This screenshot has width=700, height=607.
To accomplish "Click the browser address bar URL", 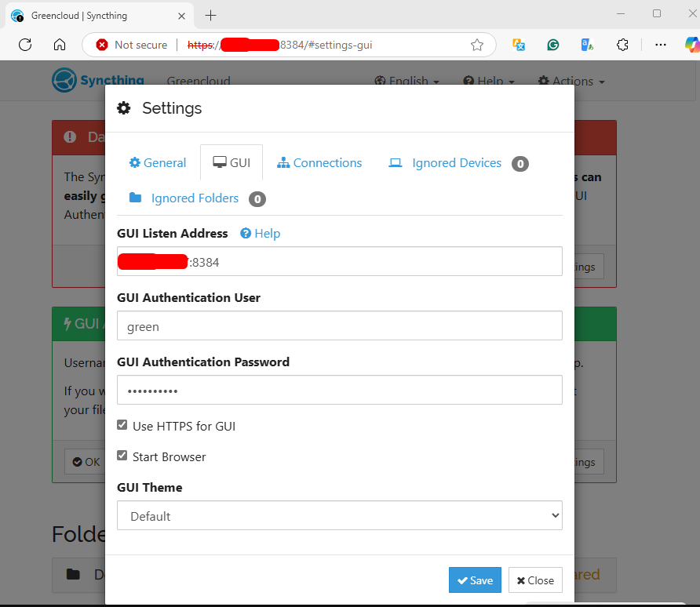I will (x=280, y=45).
